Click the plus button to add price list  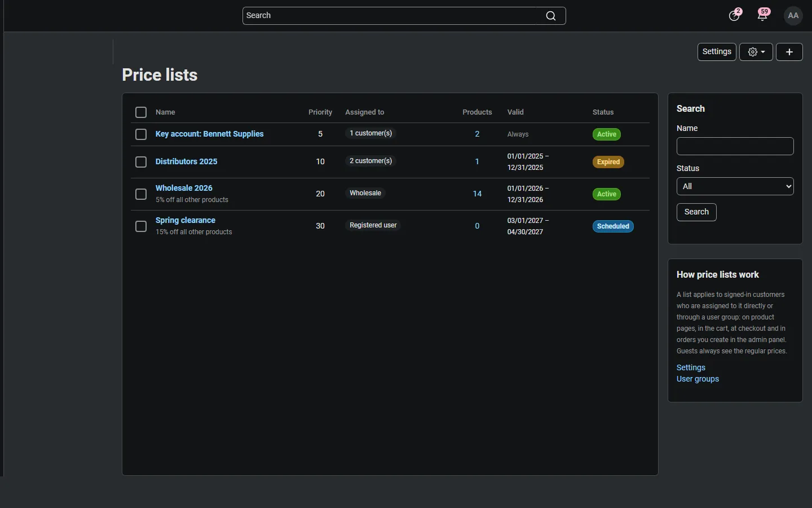click(789, 52)
